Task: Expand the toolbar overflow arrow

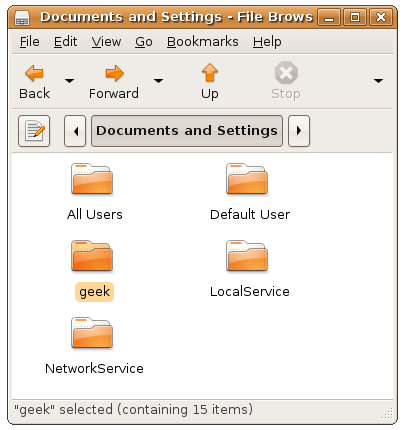Action: pos(378,81)
